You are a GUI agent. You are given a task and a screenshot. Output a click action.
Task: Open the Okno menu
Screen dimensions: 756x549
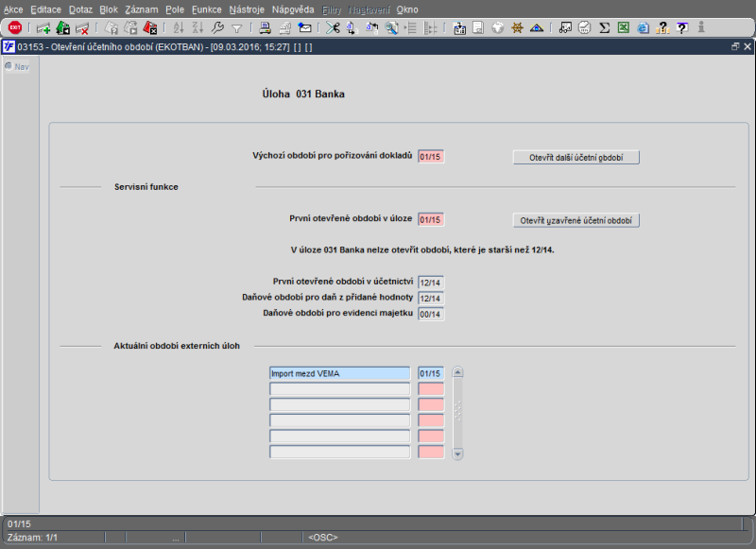(x=407, y=9)
